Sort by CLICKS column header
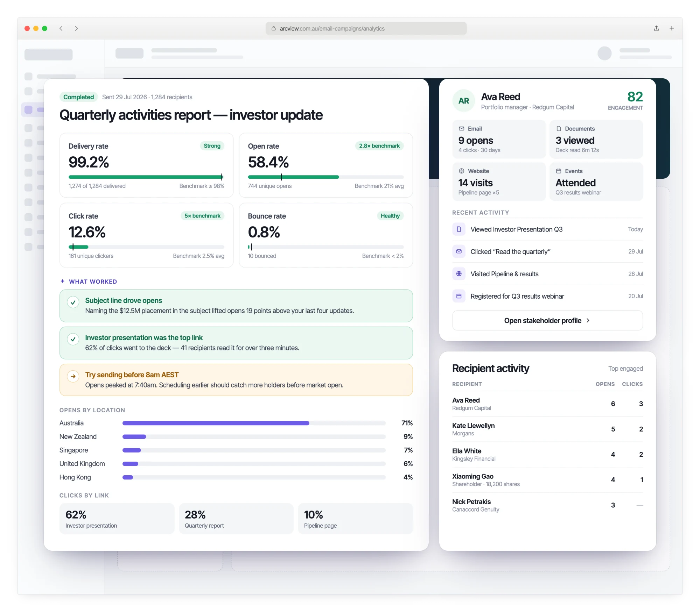Viewport: 700px width, 612px height. click(x=632, y=384)
